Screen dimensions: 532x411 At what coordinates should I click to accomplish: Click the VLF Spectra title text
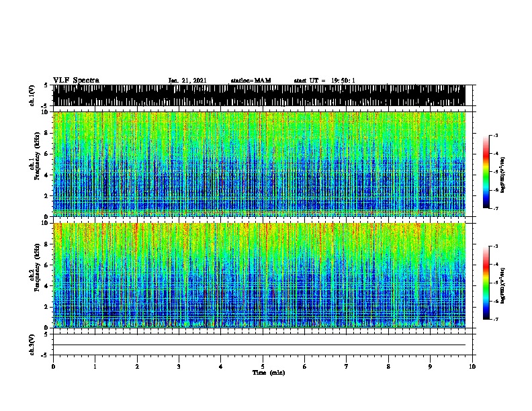coord(76,81)
